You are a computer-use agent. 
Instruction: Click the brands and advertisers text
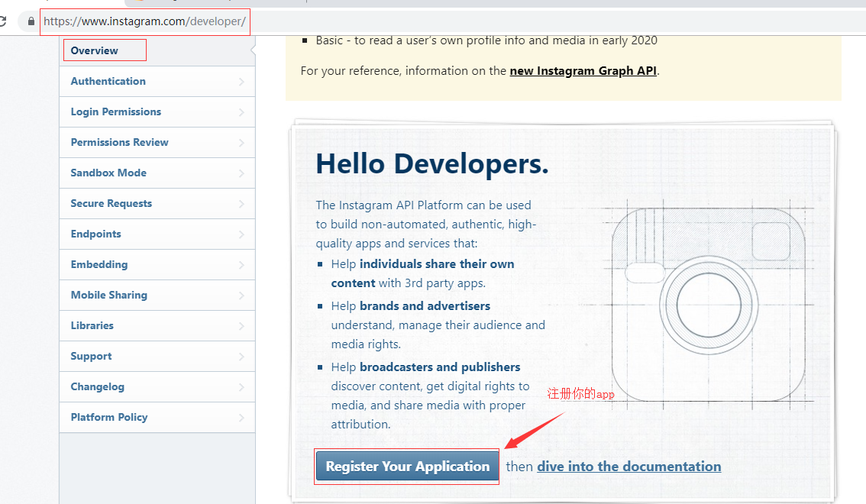click(425, 305)
